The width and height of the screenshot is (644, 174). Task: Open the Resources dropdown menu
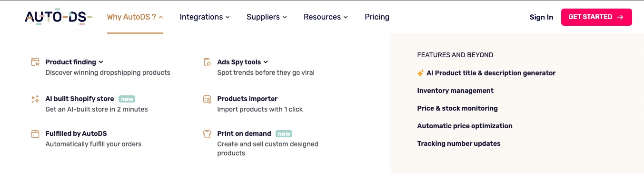coord(326,17)
